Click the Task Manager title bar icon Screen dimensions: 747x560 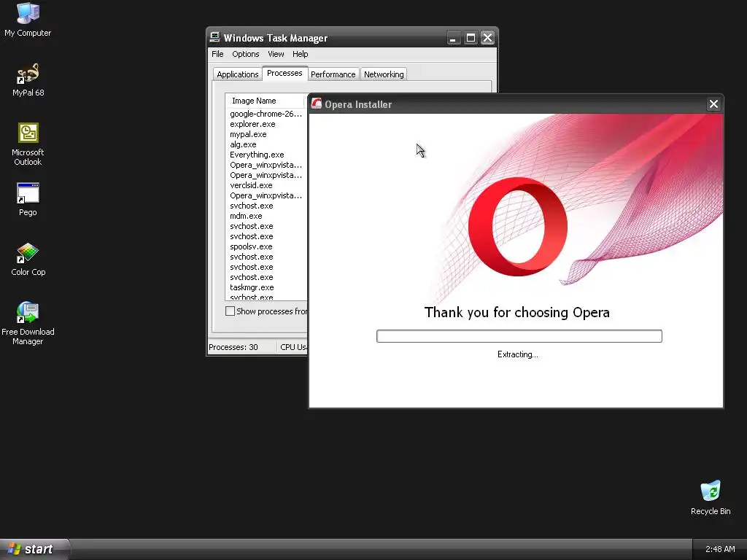coord(215,37)
